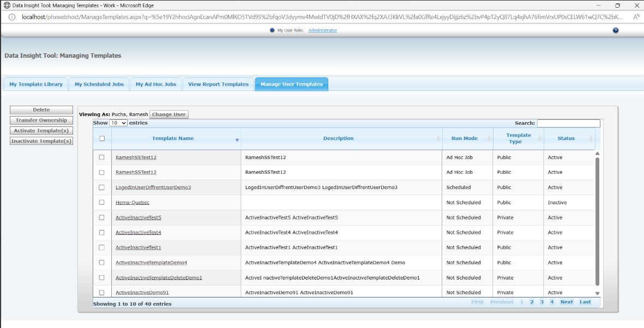The height and width of the screenshot is (328, 644).
Task: Open the ActiveInactiveTemplateDemo4 template link
Action: [152, 263]
